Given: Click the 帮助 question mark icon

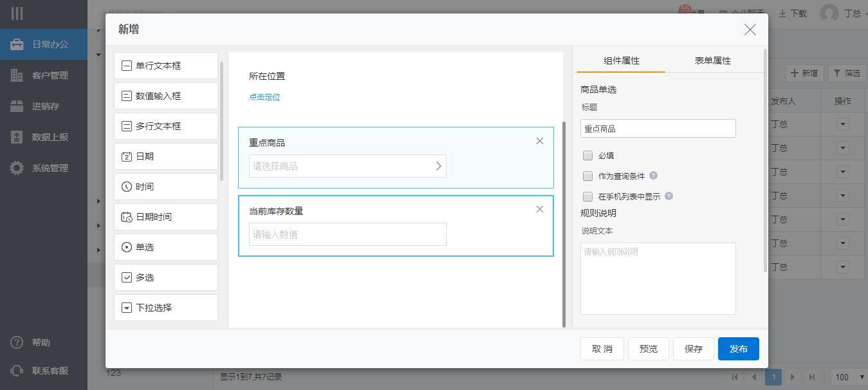Looking at the screenshot, I should point(17,342).
